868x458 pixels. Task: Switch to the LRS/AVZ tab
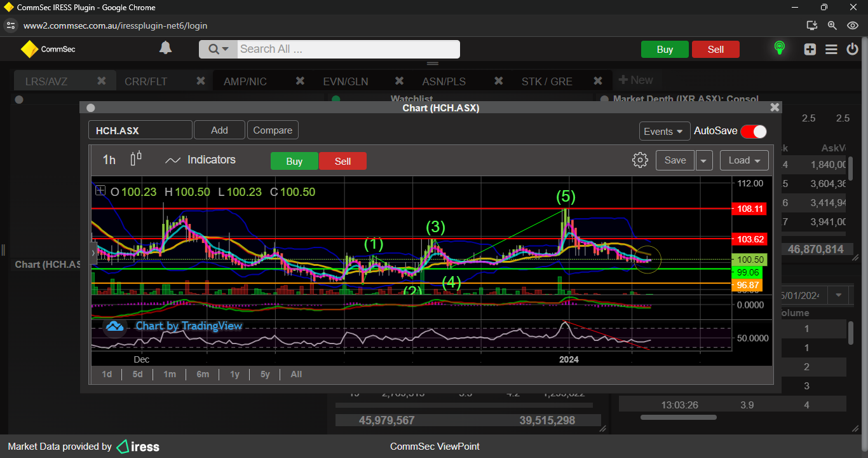pyautogui.click(x=46, y=81)
